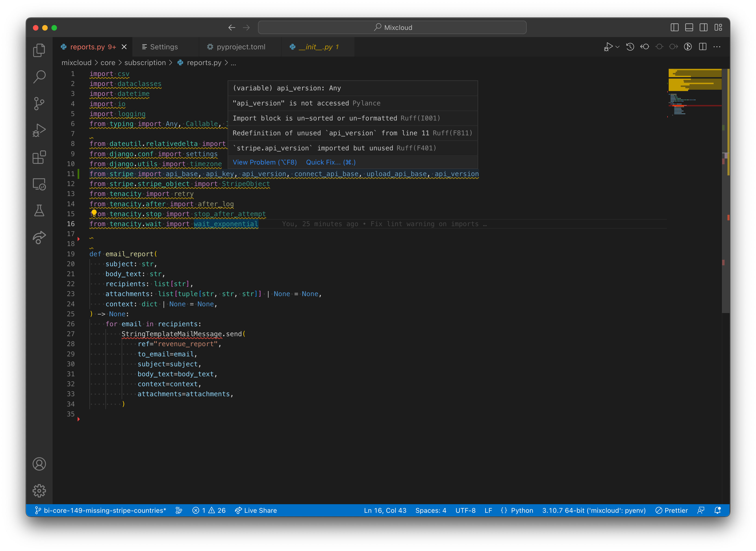Open the Accounts menu icon
Screen dimensions: 756x551
point(39,464)
